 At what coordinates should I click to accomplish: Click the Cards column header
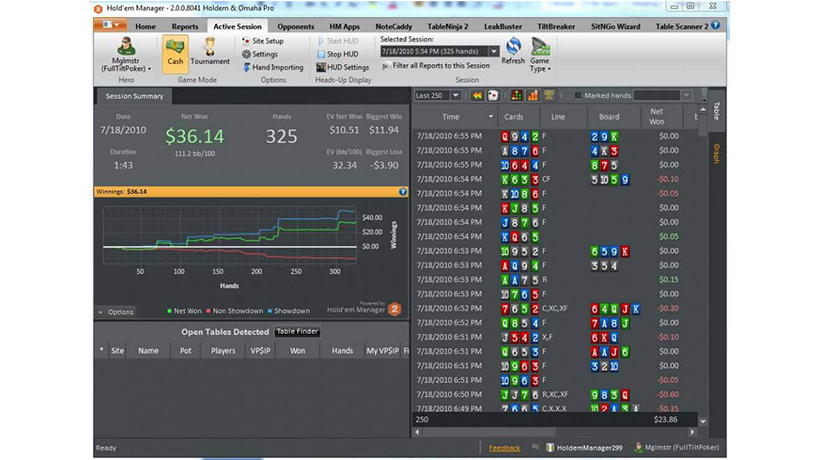514,117
